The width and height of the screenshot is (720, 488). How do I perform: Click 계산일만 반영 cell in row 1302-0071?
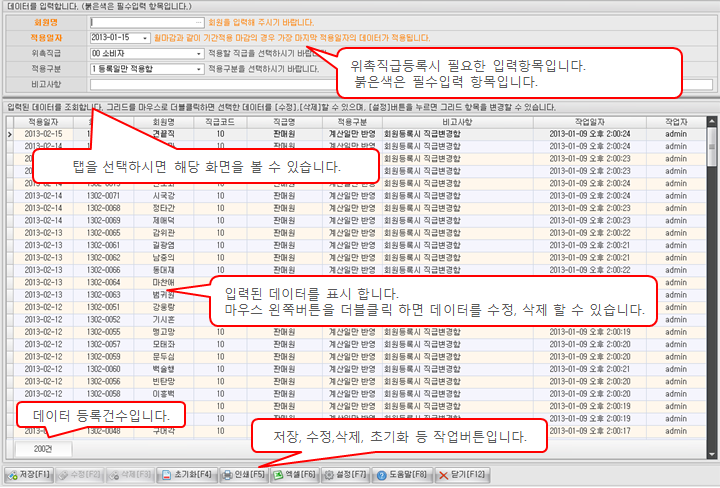[x=352, y=196]
